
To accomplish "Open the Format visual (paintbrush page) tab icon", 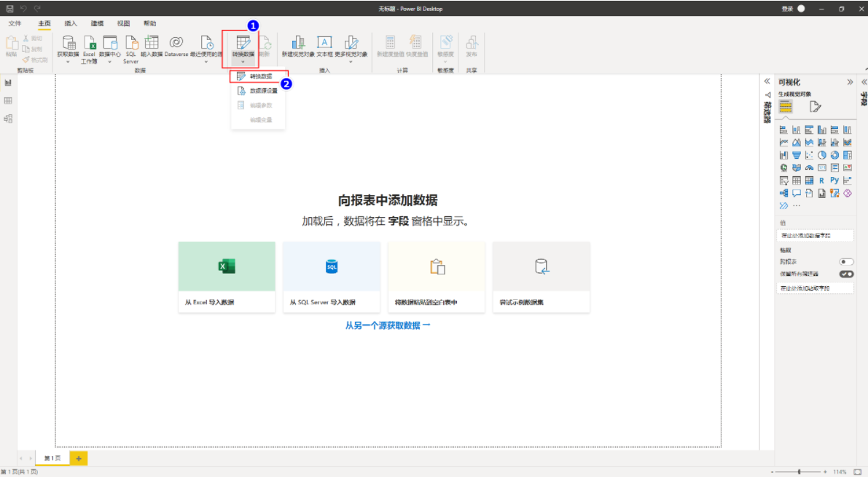I will point(815,107).
